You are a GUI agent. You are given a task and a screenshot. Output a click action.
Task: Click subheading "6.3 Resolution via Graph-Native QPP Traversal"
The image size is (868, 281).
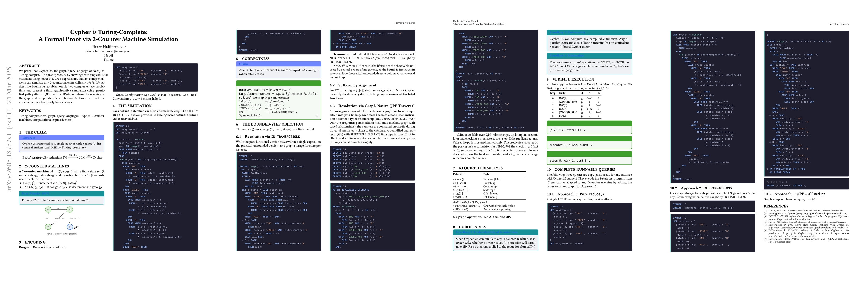pos(372,106)
